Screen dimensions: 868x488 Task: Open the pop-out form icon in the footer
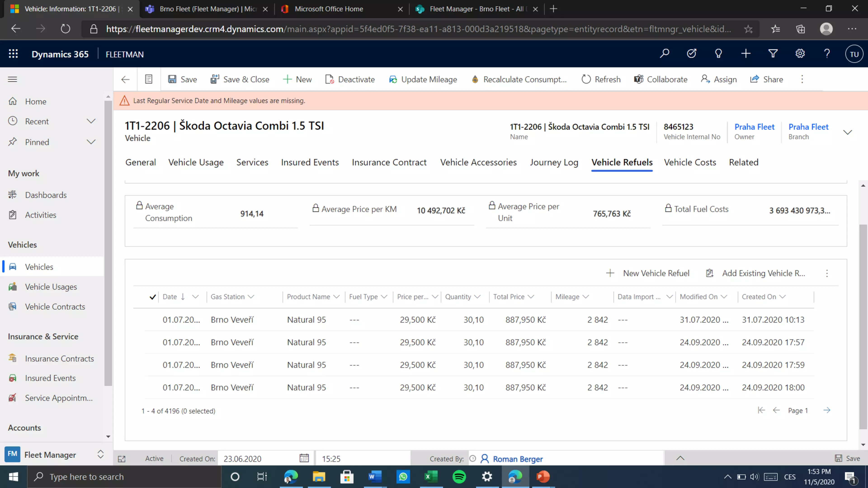pyautogui.click(x=122, y=459)
